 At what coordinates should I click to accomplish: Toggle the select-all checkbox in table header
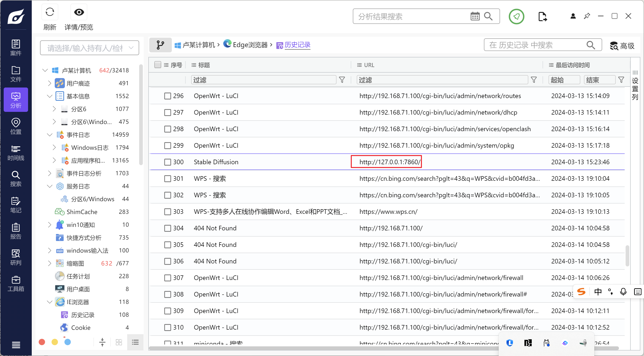[x=158, y=65]
